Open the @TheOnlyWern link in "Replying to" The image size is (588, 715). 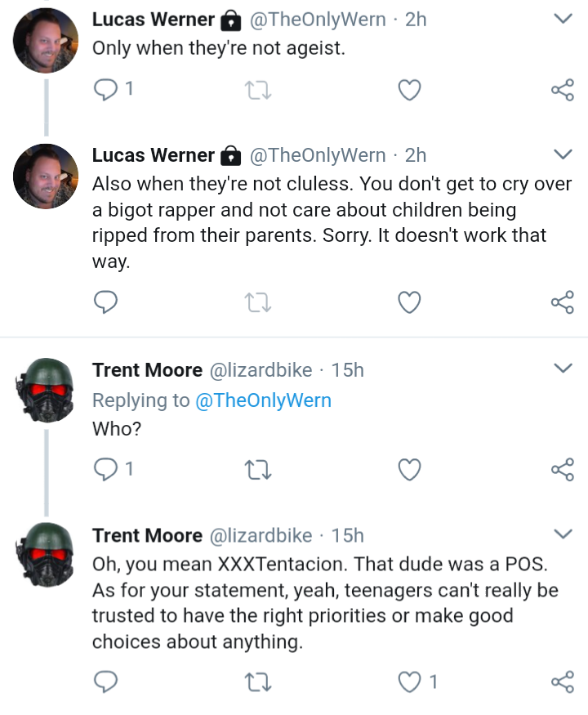click(x=263, y=400)
